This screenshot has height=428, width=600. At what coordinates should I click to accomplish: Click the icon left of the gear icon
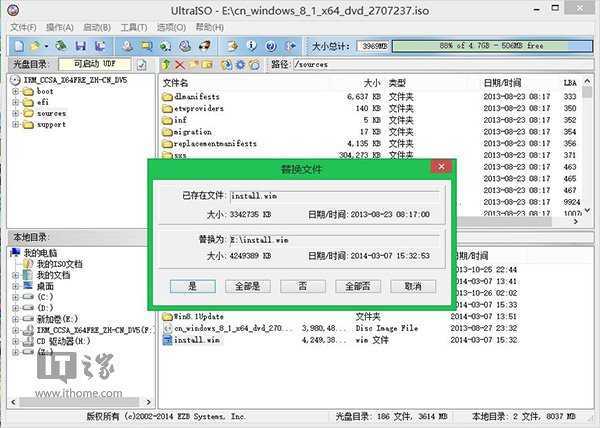(227, 65)
